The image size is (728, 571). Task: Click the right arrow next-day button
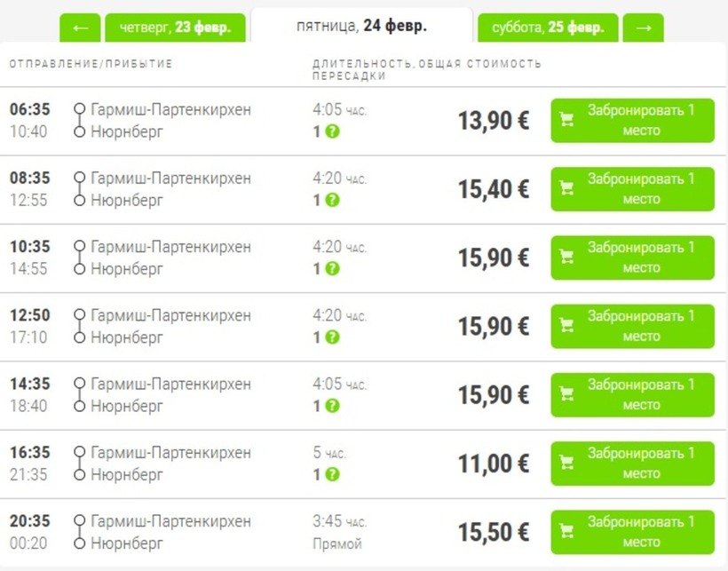click(x=644, y=28)
